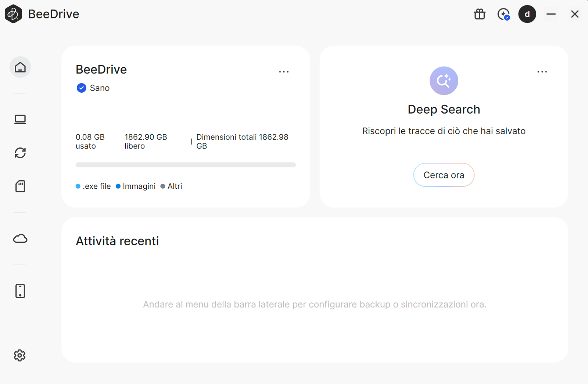This screenshot has width=588, height=384.
Task: Open the Settings gear icon
Action: [20, 355]
